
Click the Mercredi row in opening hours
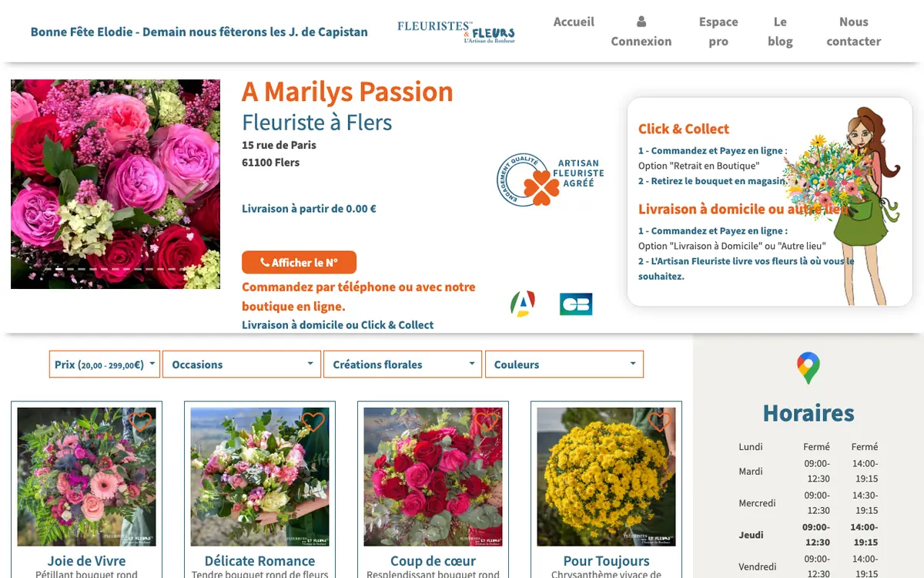pyautogui.click(x=808, y=502)
